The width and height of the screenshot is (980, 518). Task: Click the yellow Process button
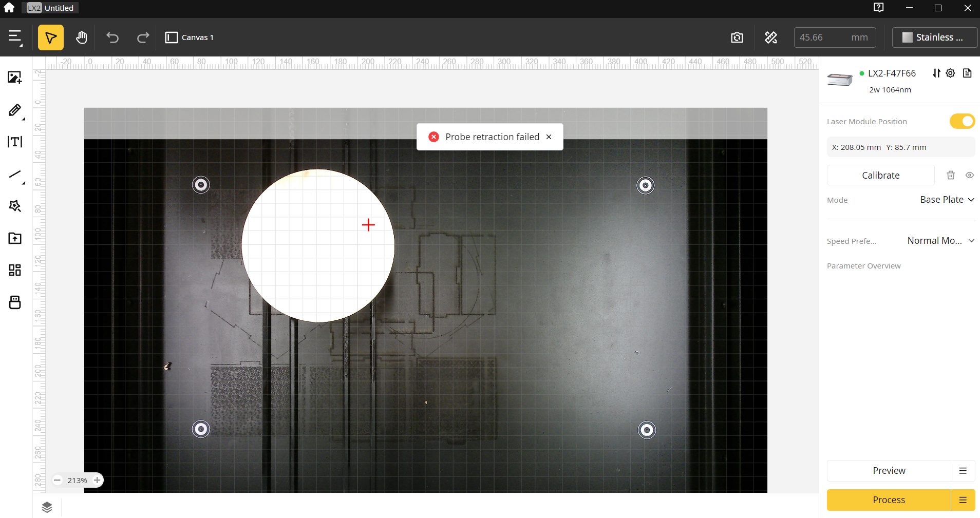coord(889,500)
